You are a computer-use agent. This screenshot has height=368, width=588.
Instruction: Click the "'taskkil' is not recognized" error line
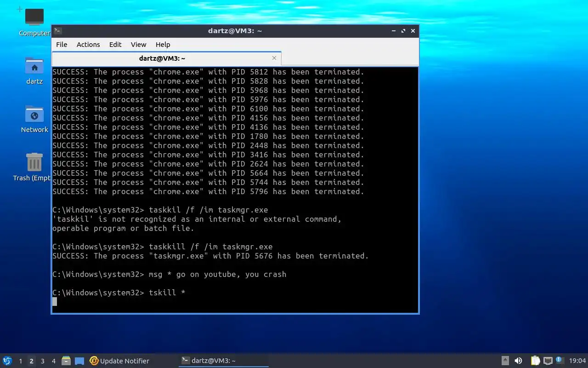click(x=197, y=219)
